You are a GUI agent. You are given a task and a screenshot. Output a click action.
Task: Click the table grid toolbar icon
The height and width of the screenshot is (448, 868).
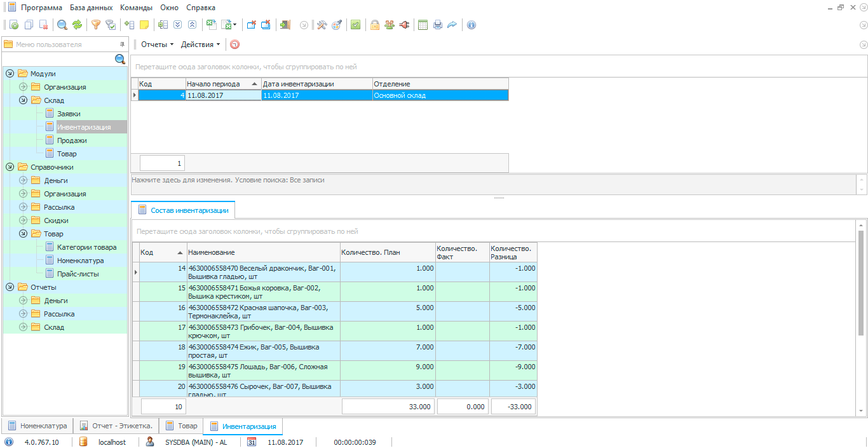pos(423,25)
